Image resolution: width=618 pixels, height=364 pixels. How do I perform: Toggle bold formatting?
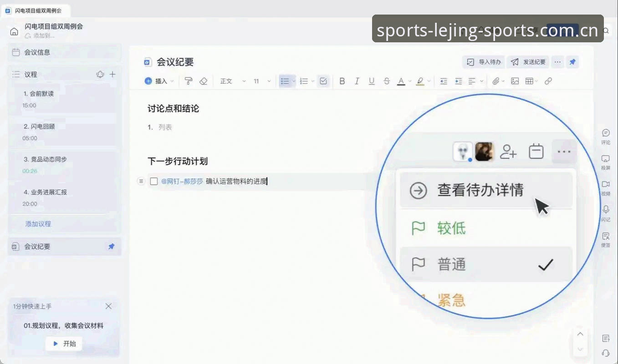[x=342, y=81]
